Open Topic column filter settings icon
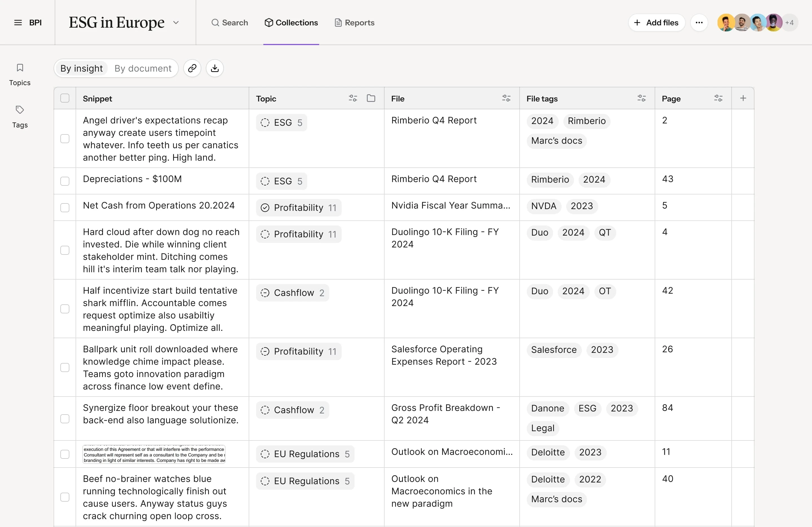This screenshot has width=812, height=527. (353, 98)
